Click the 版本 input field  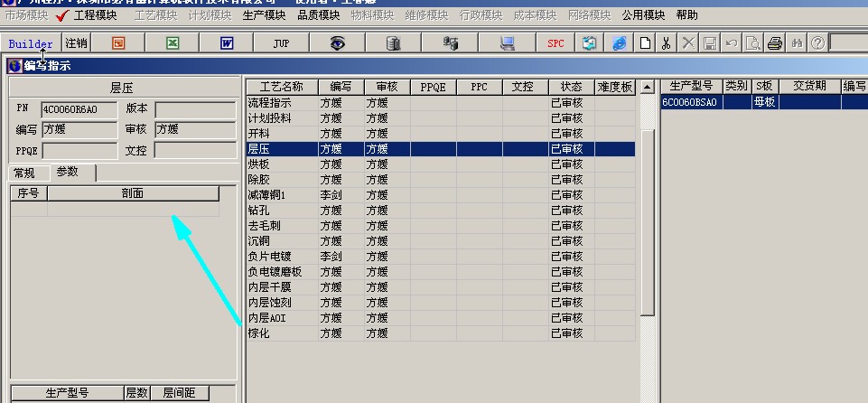pos(195,109)
